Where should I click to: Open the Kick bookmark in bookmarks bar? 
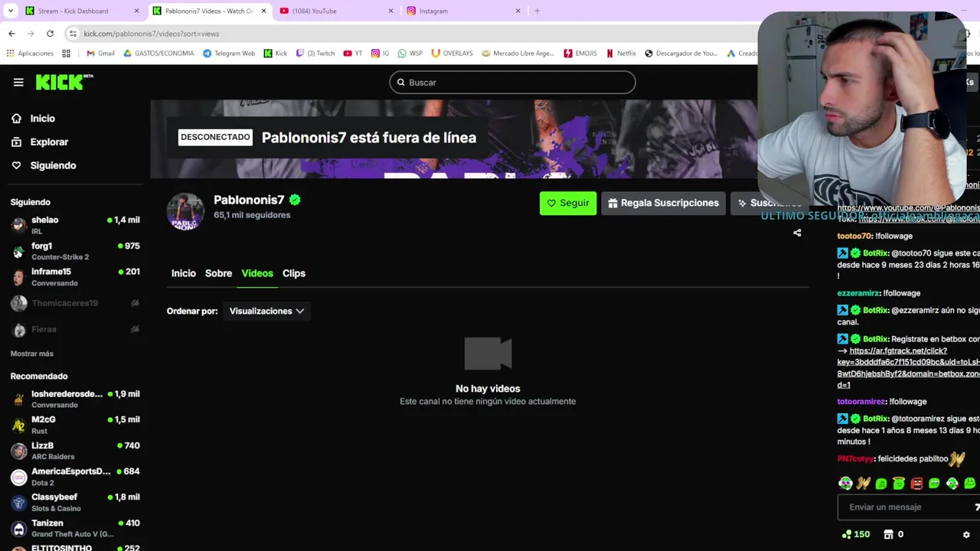(x=275, y=54)
